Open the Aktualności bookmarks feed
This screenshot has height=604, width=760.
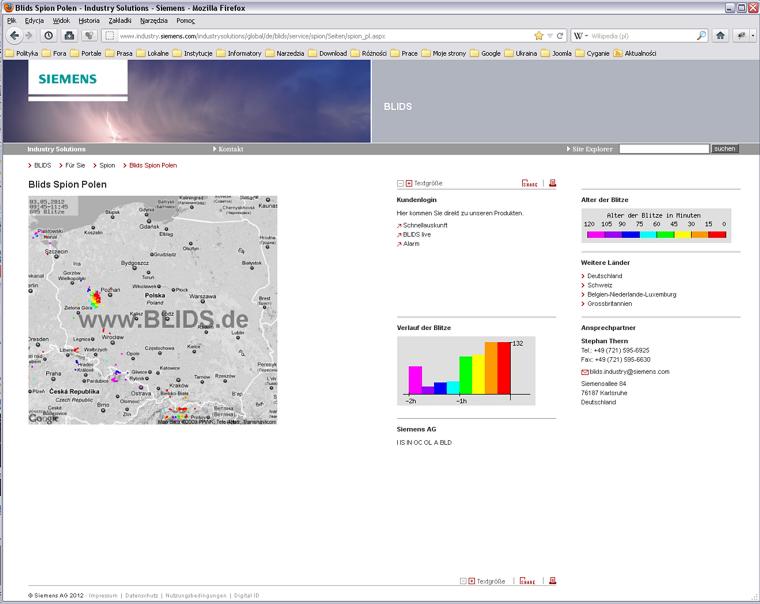[634, 53]
